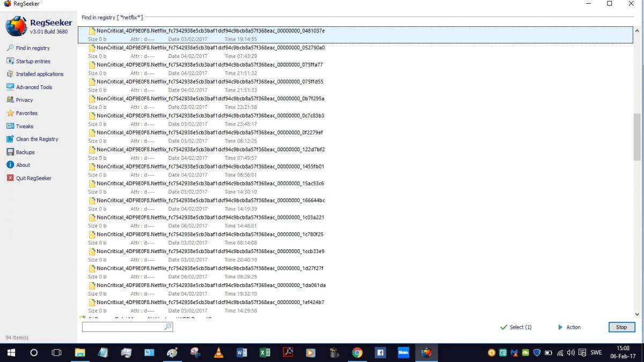This screenshot has width=644, height=362.
Task: Open the PDF reader taskbar icon
Action: pos(288,352)
